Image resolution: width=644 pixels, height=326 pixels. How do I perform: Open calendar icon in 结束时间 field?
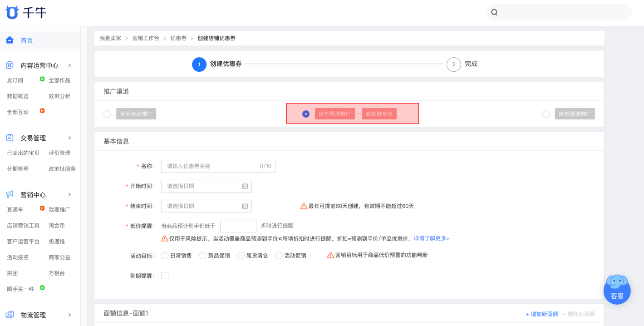click(x=245, y=206)
